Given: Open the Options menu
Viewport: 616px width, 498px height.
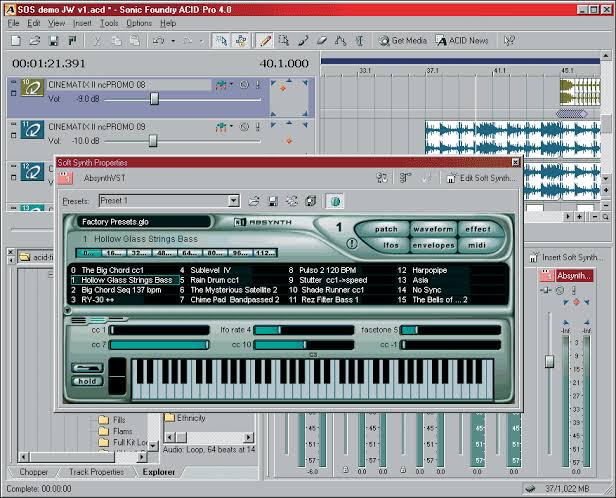Looking at the screenshot, I should tap(139, 24).
